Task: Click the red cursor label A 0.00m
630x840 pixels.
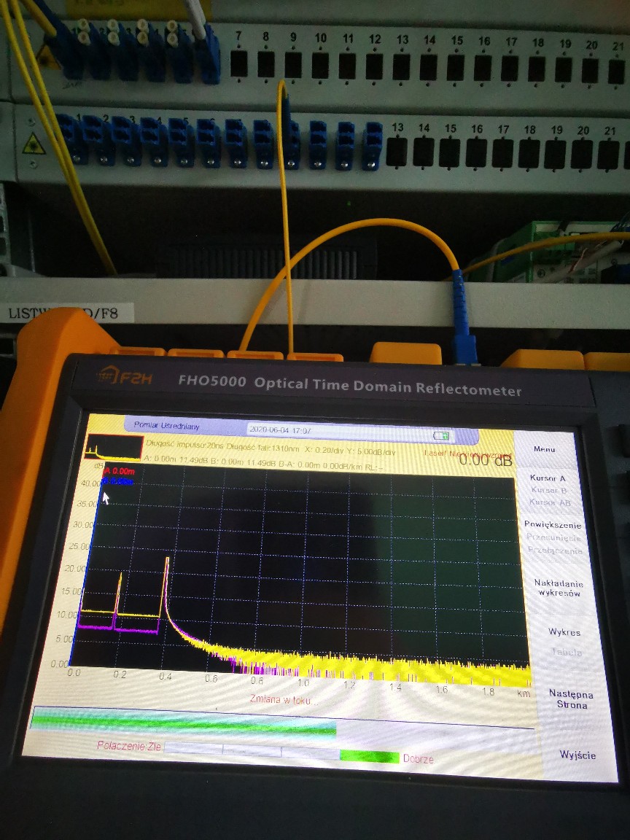Action: [x=118, y=471]
